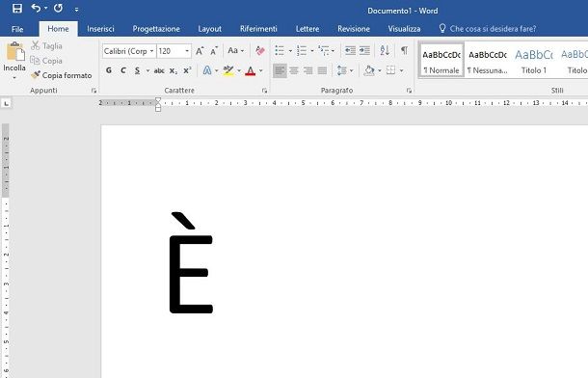This screenshot has width=588, height=378.
Task: Switch to the Lettere tab
Action: (x=307, y=29)
